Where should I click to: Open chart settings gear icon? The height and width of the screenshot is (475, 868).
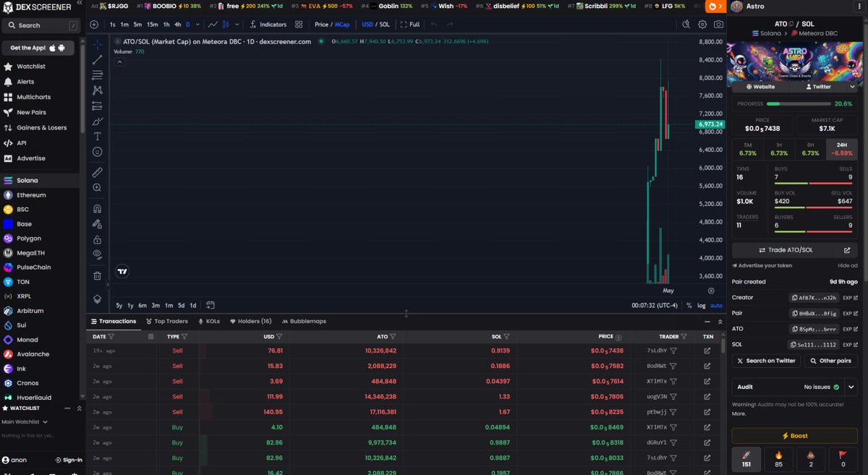[x=702, y=24]
